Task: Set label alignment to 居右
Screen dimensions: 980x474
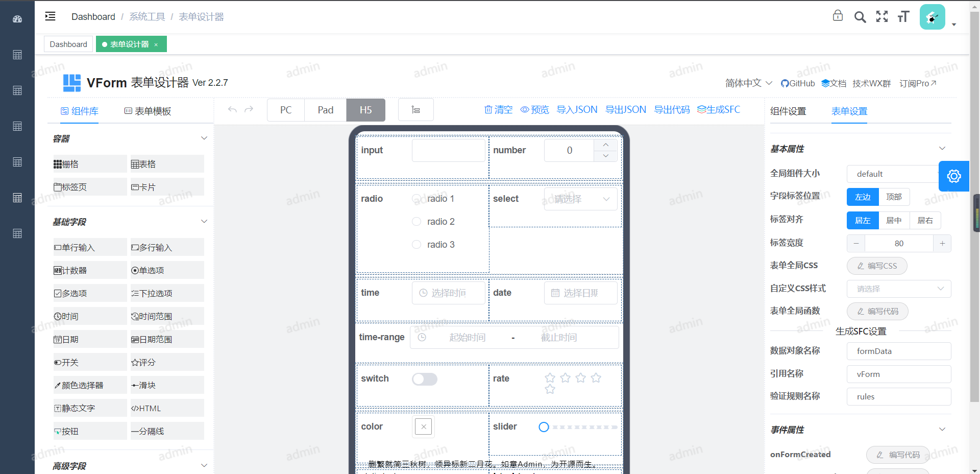Action: click(925, 221)
